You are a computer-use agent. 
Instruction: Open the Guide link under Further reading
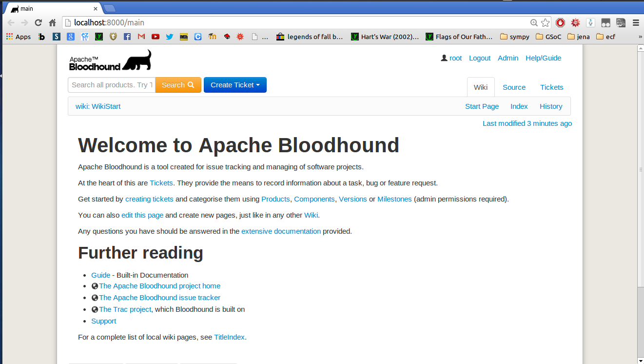pos(100,275)
